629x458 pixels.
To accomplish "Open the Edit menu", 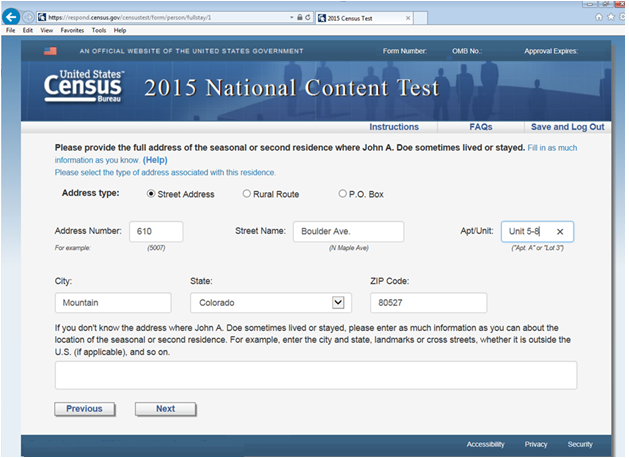I will coord(28,30).
